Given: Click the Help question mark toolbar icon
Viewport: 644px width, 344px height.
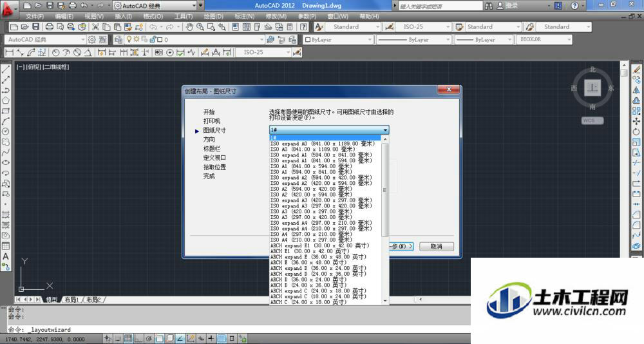Looking at the screenshot, I should pyautogui.click(x=303, y=26).
